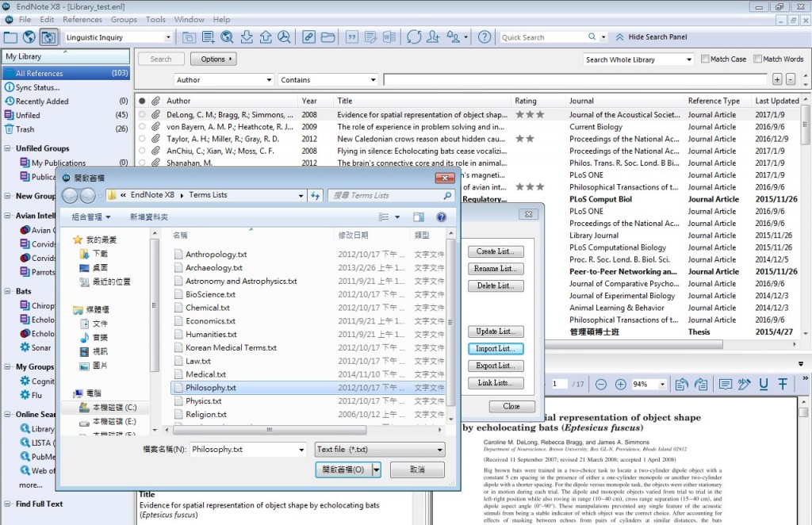Collapse the Find Full Text group set
The width and height of the screenshot is (812, 525).
[x=7, y=504]
